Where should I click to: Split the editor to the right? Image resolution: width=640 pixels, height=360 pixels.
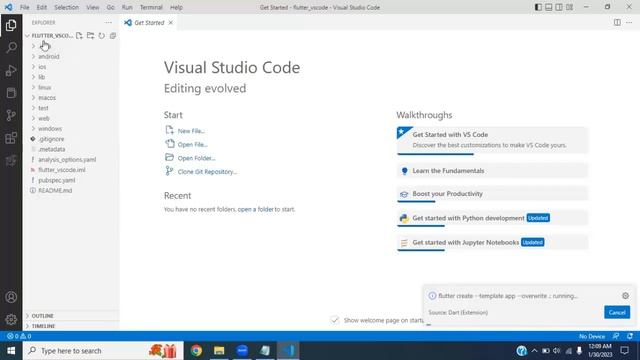tap(617, 23)
